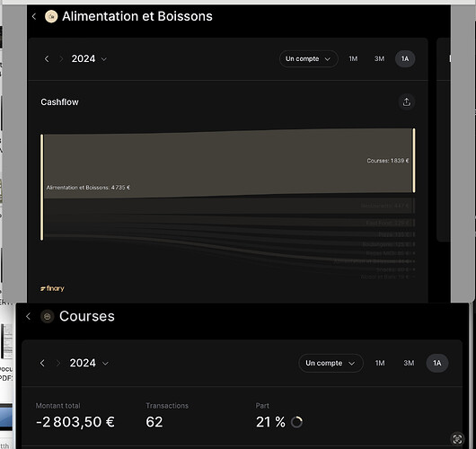476x449 pixels.
Task: Click the Alimentation et Boissons category icon
Action: (x=51, y=16)
